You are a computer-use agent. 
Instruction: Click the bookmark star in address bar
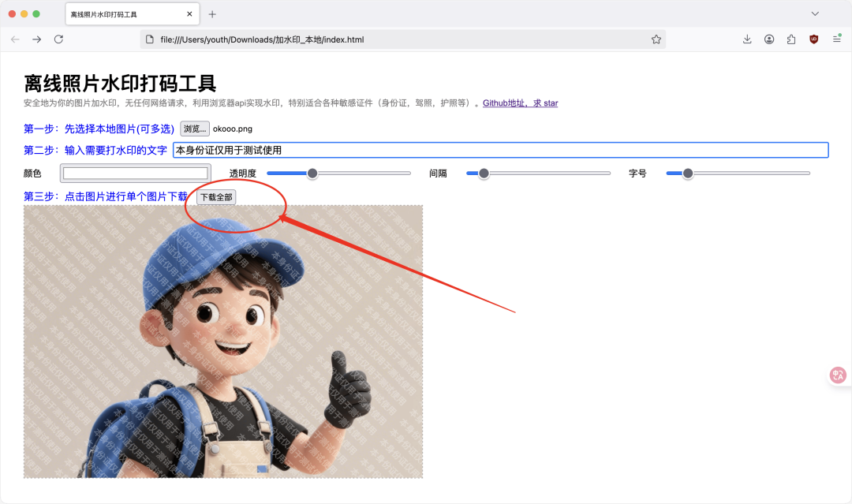tap(656, 38)
